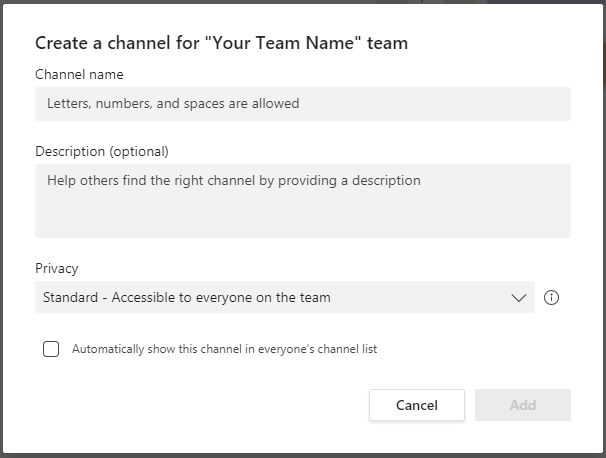
Task: Click the 'Privacy' label above dropdown
Action: [x=56, y=268]
